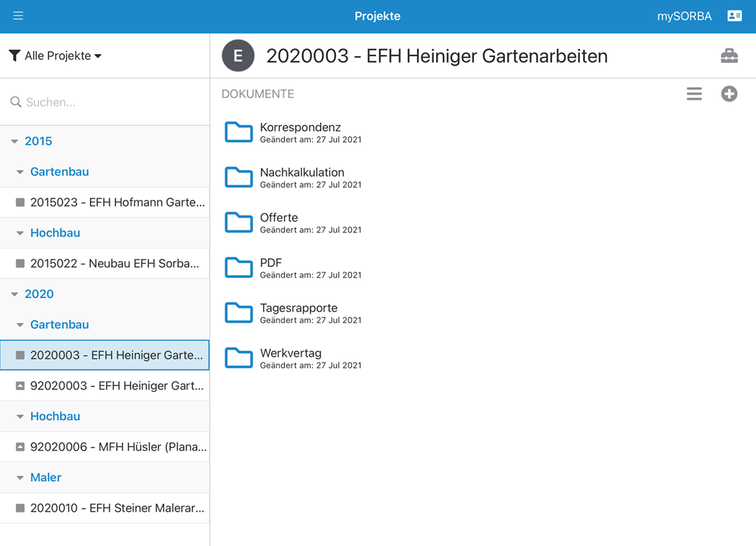Click the round E project avatar
This screenshot has height=546, width=756.
[238, 56]
